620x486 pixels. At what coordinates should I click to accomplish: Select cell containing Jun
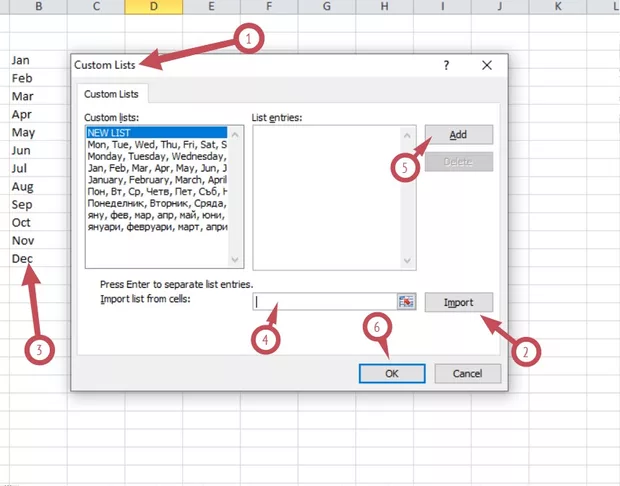click(x=38, y=150)
